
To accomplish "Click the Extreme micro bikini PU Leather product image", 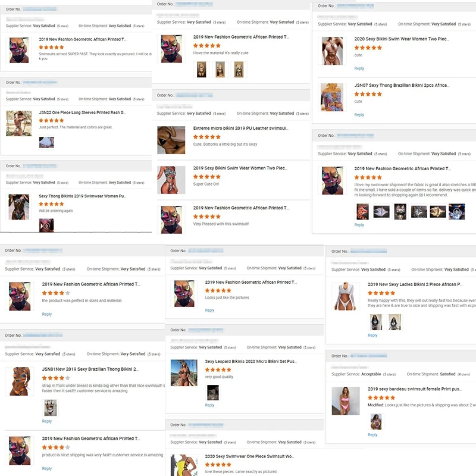I will point(171,140).
